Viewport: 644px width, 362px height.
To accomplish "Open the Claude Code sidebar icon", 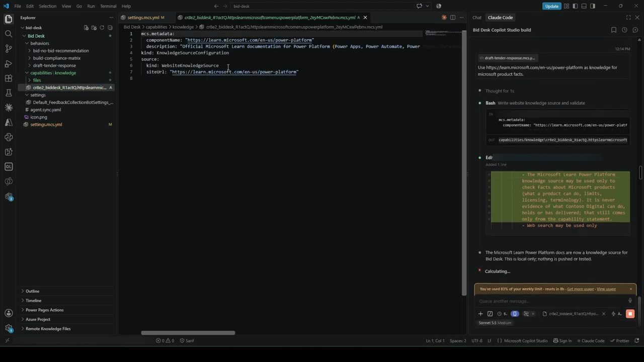I will pyautogui.click(x=9, y=108).
